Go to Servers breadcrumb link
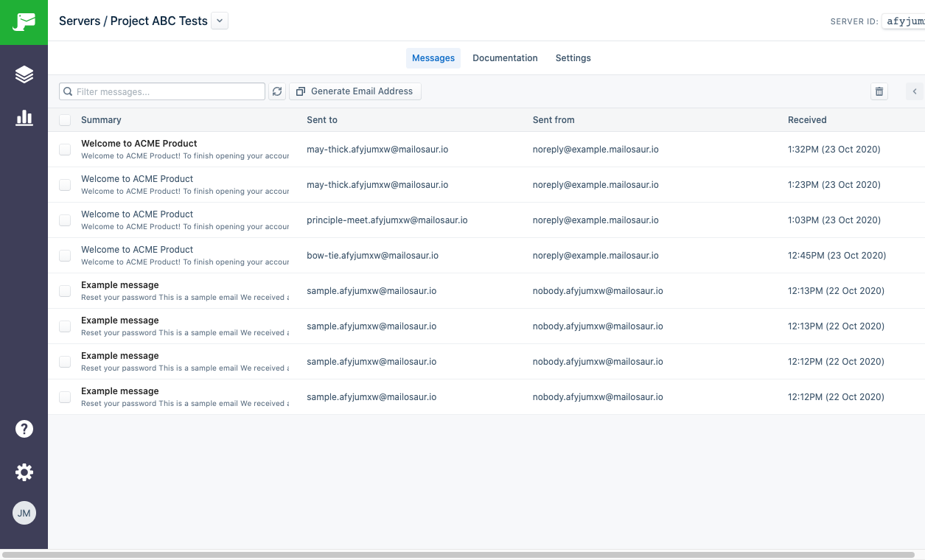Viewport: 925px width, 560px height. (x=80, y=21)
